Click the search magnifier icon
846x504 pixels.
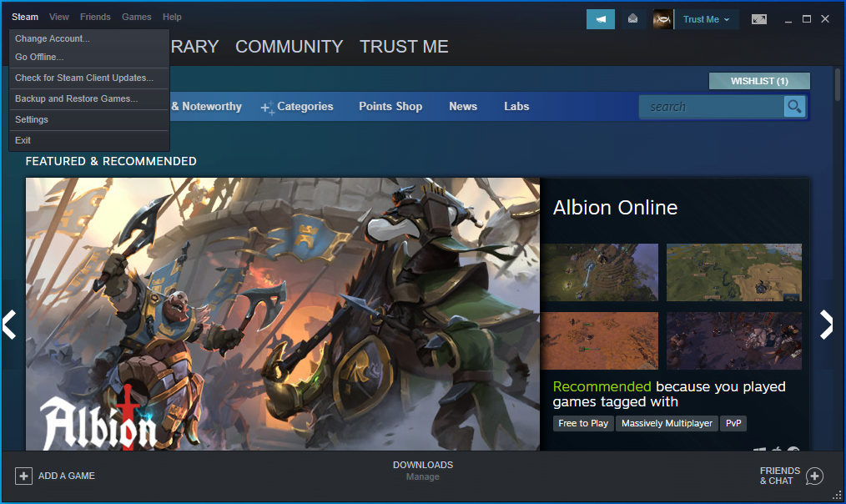point(794,106)
